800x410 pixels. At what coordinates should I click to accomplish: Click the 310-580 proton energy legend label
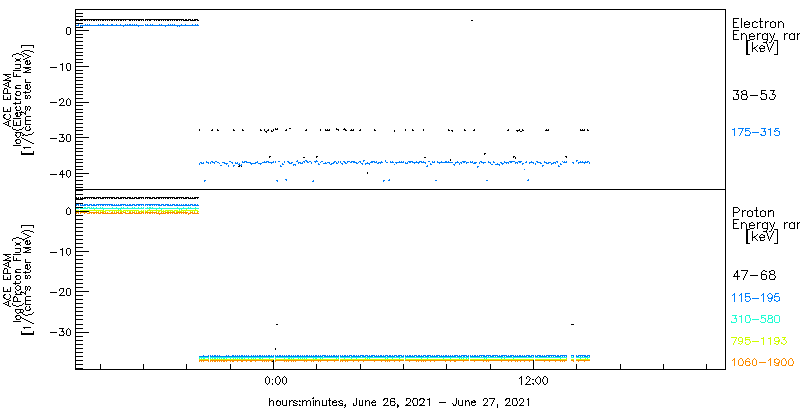point(756,320)
